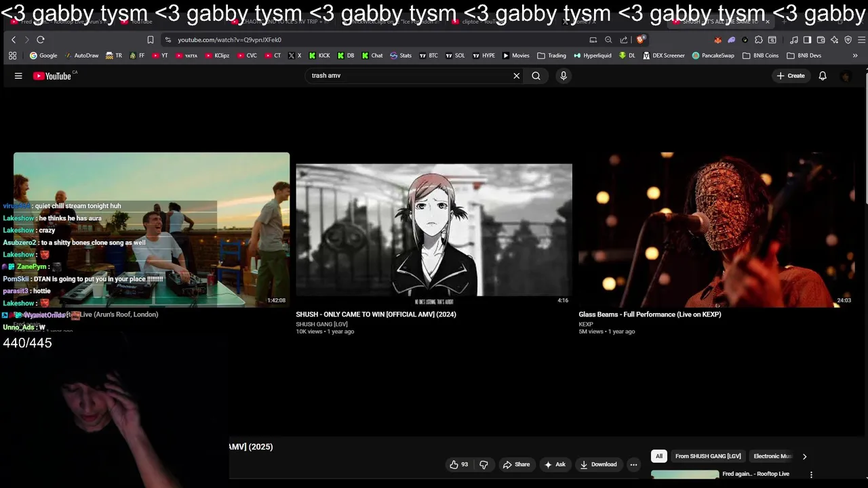
Task: Reload the page with the refresh icon
Action: pyautogui.click(x=41, y=40)
